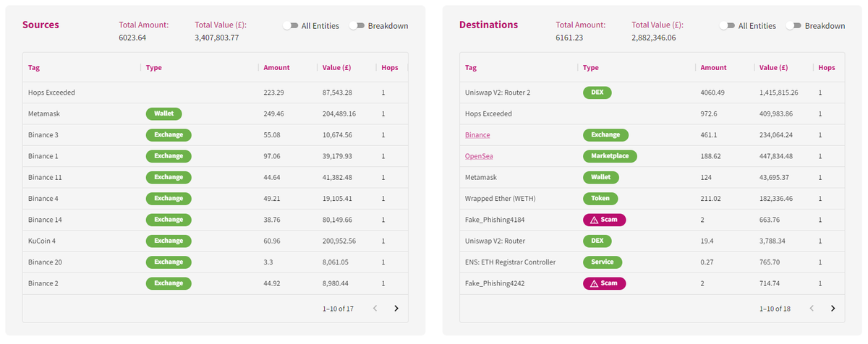Image resolution: width=868 pixels, height=344 pixels.
Task: Click Wallet badge in Destinations Metamask row
Action: click(x=600, y=177)
